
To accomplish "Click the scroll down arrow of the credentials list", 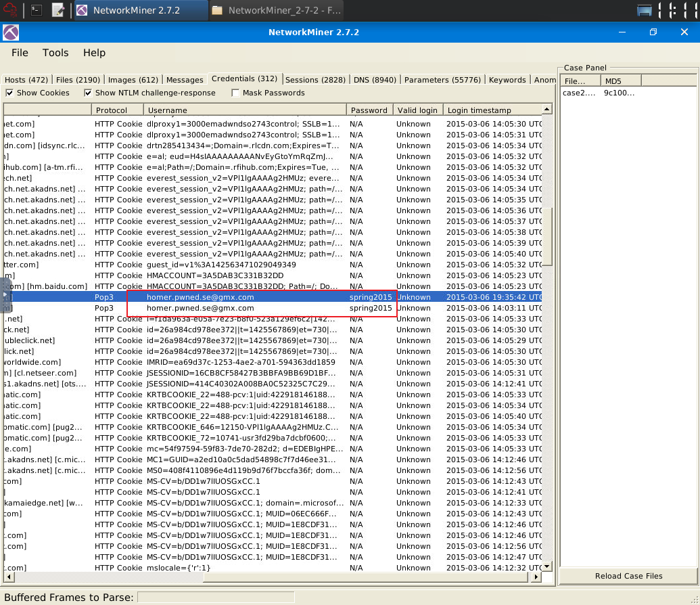I will 547,566.
